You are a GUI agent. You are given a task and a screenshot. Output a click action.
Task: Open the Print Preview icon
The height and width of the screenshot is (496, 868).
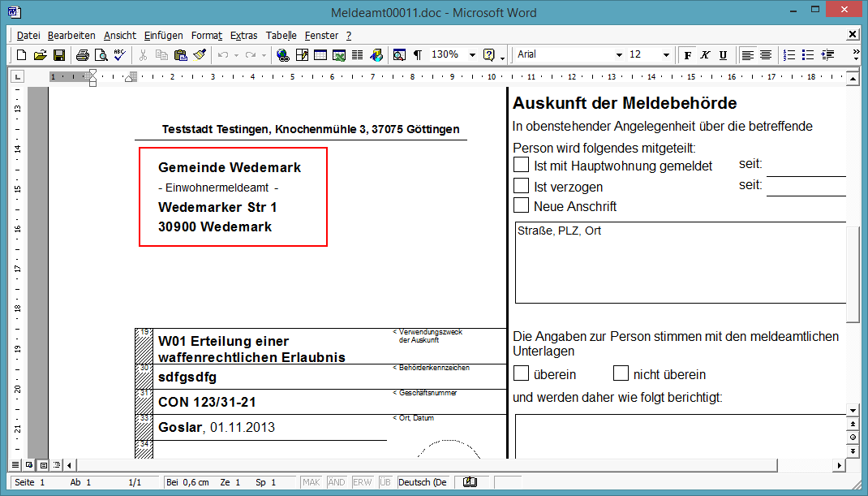pos(101,55)
